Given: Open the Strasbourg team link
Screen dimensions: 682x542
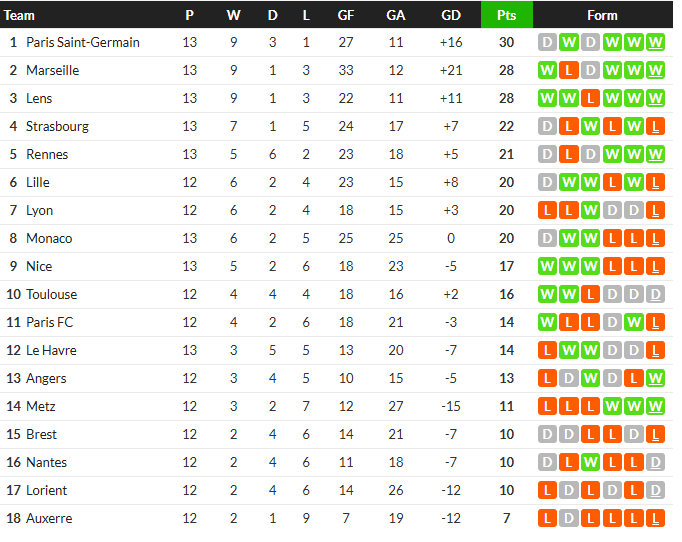Looking at the screenshot, I should click(x=57, y=126).
